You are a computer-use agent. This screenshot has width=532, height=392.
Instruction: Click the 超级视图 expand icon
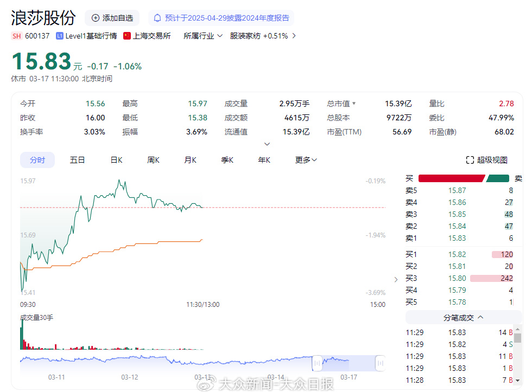point(470,160)
